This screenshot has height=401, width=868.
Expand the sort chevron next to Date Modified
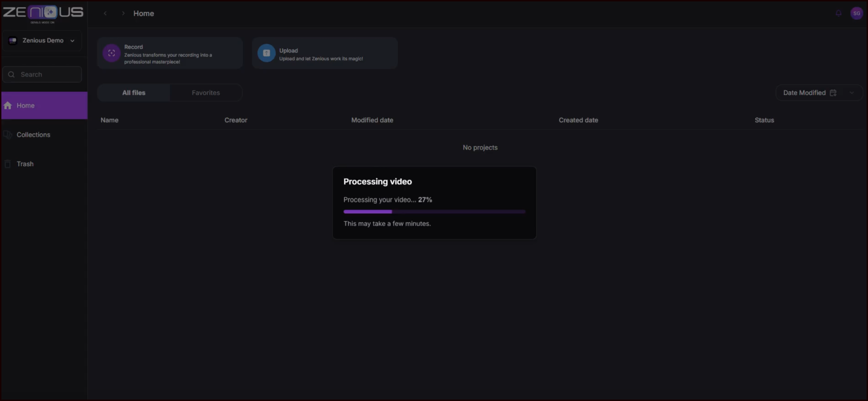coord(852,93)
